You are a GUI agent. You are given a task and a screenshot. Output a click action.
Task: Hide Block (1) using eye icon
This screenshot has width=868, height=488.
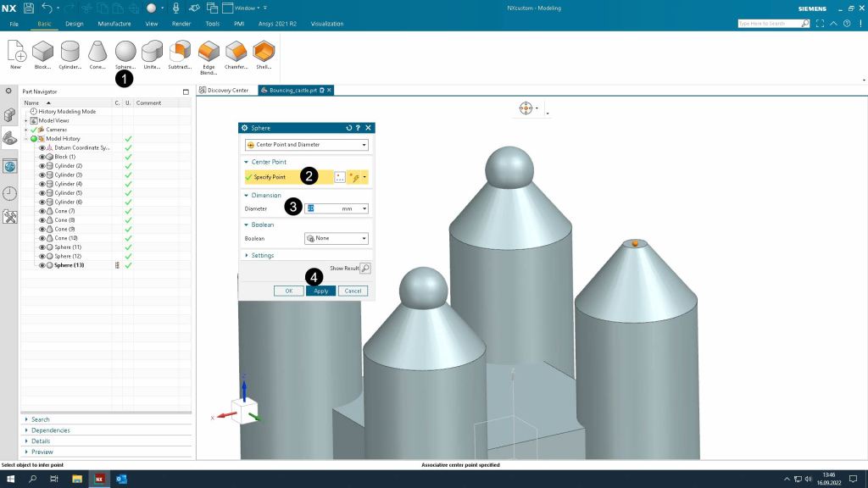[x=42, y=157]
